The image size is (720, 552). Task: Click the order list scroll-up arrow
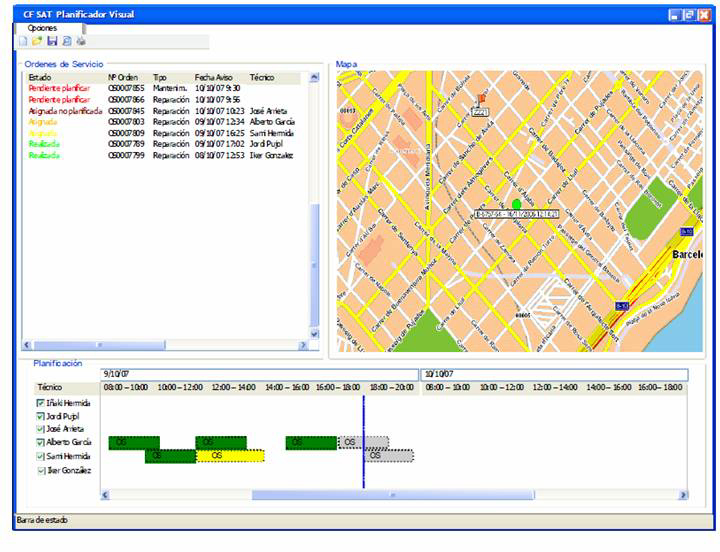(314, 77)
